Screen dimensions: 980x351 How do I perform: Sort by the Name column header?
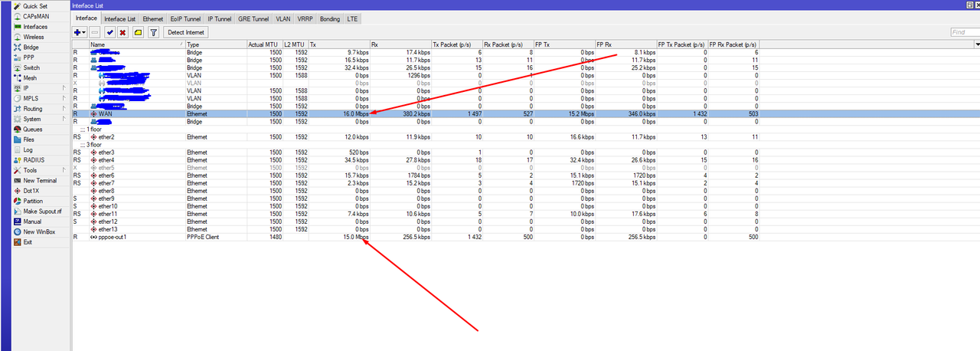pos(137,44)
